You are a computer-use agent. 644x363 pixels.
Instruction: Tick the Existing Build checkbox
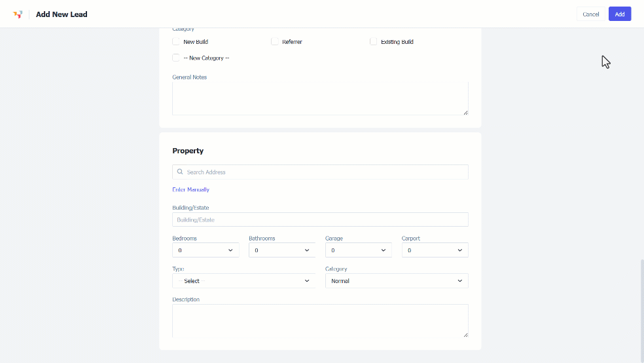pyautogui.click(x=373, y=41)
